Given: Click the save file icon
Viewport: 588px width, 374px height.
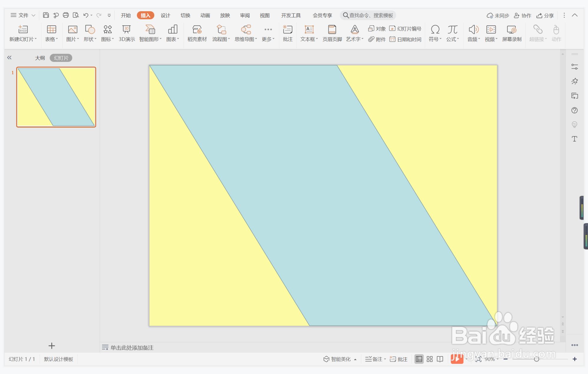Looking at the screenshot, I should (x=46, y=15).
